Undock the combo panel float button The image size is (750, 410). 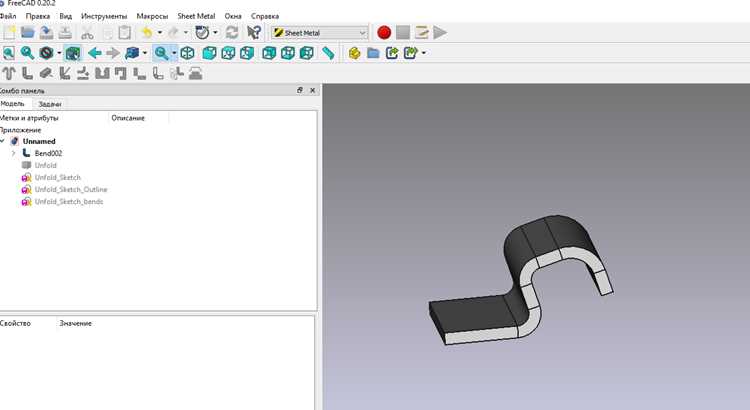pos(300,90)
